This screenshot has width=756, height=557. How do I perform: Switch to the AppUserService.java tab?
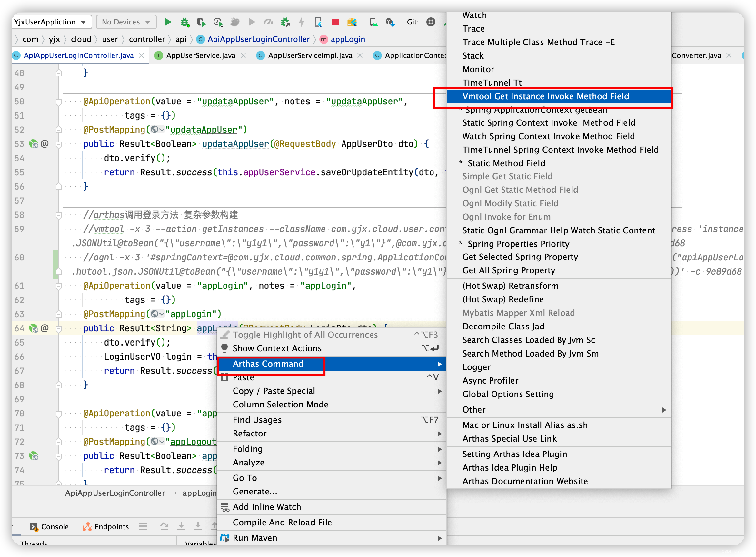click(x=200, y=56)
